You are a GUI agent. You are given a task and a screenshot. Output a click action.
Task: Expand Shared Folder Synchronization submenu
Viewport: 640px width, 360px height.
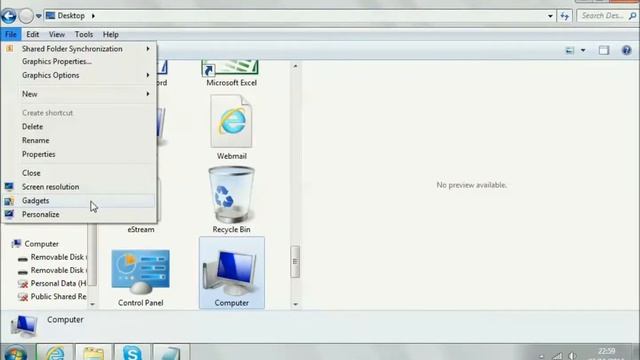tap(79, 49)
